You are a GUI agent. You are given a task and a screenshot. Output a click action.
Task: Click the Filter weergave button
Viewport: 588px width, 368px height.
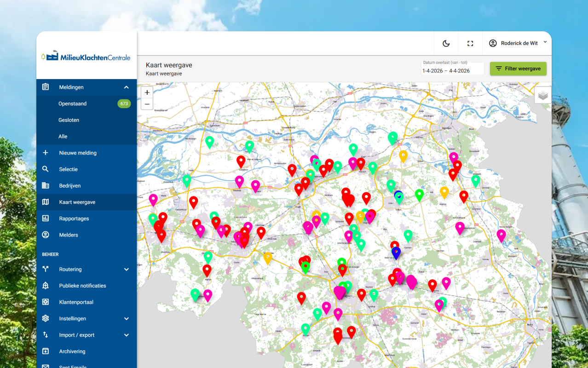point(518,68)
